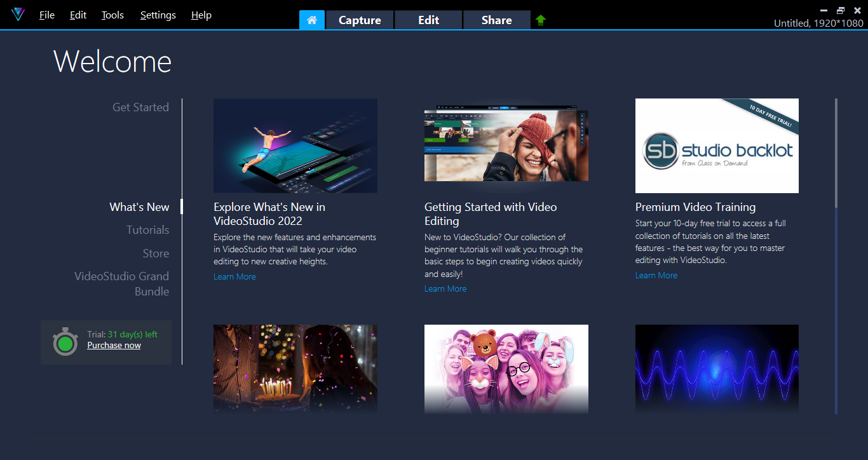Screen dimensions: 868x460
Task: Open VideoStudio Grand Bundle section
Action: click(121, 284)
